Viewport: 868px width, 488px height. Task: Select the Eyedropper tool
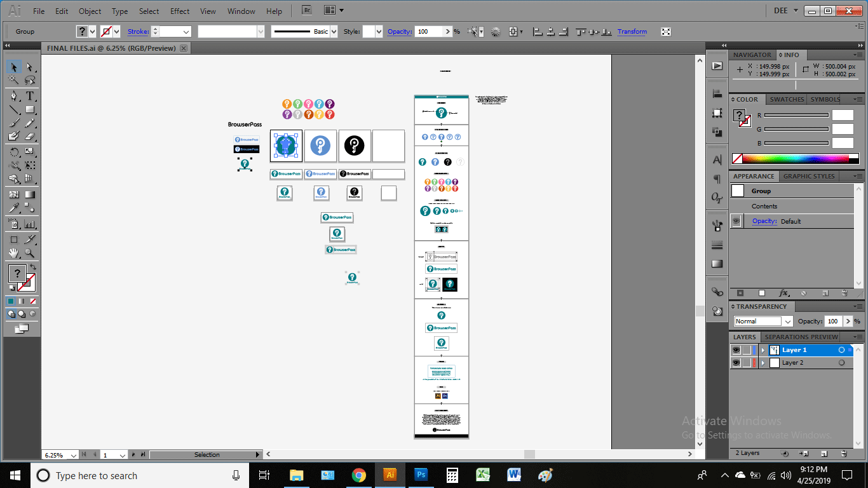point(13,208)
